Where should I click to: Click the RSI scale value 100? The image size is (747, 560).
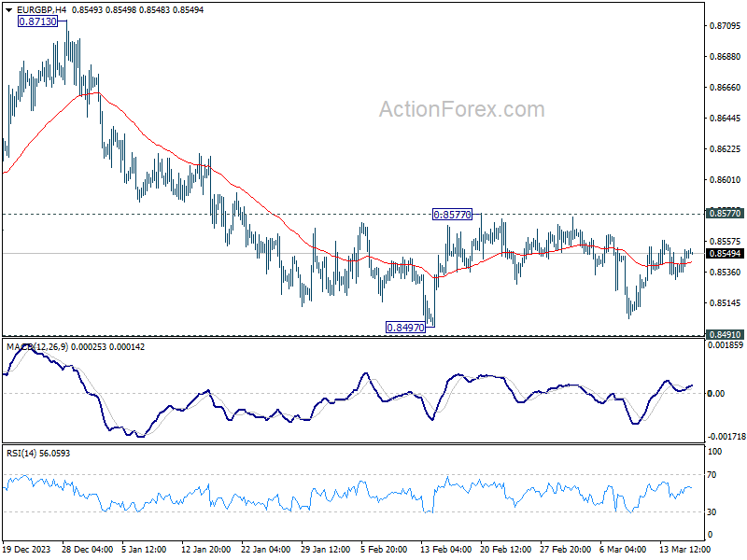pos(714,452)
